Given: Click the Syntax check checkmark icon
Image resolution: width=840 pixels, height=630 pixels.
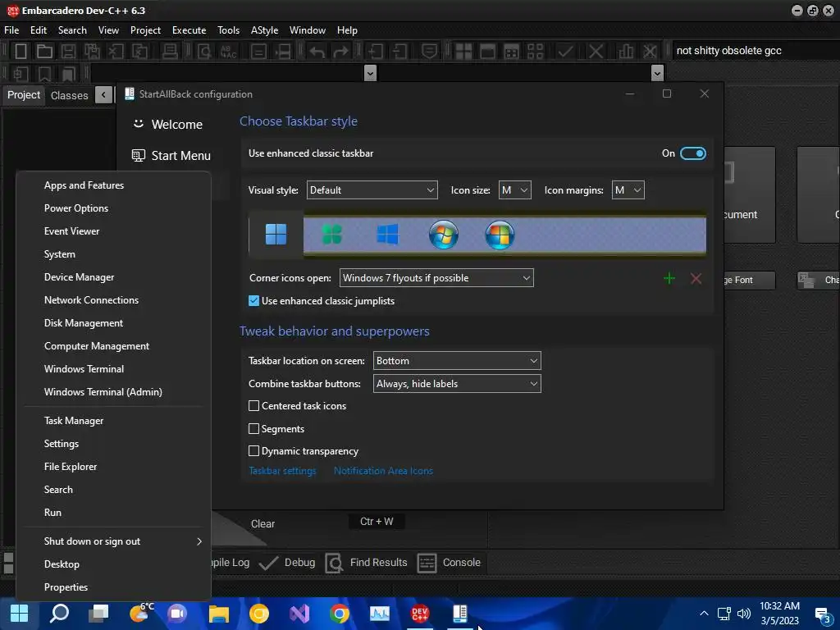Looking at the screenshot, I should (564, 51).
